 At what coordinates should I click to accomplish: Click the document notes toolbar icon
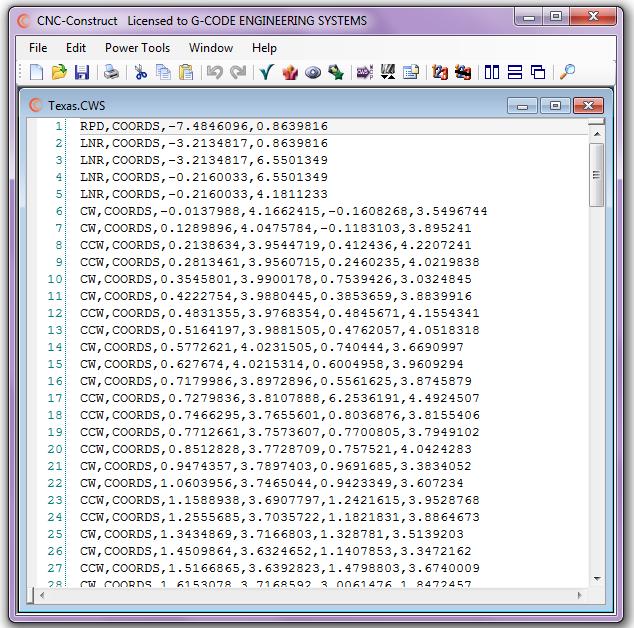click(411, 72)
